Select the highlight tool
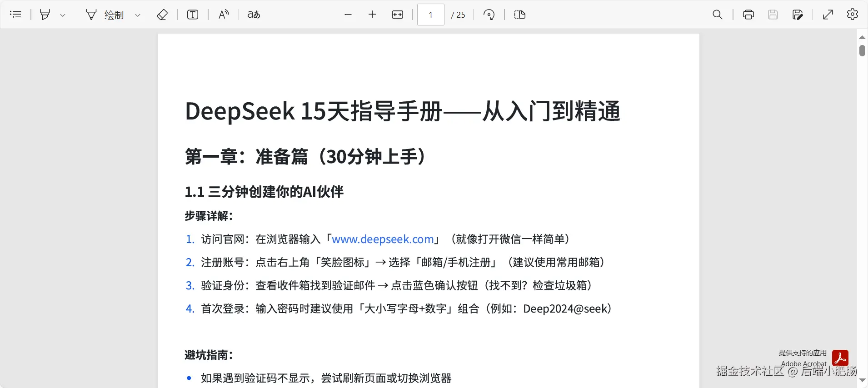Viewport: 868px width, 388px height. pos(45,15)
